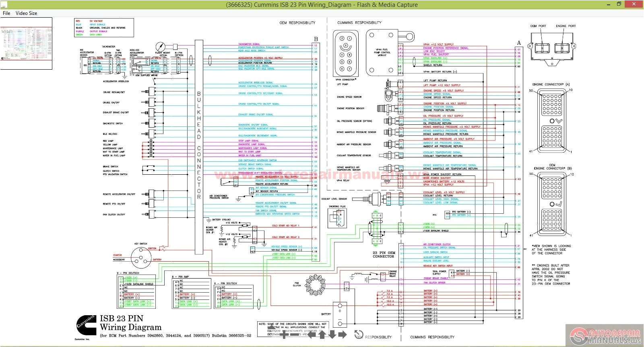
Task: Open the File menu
Action: (6, 13)
